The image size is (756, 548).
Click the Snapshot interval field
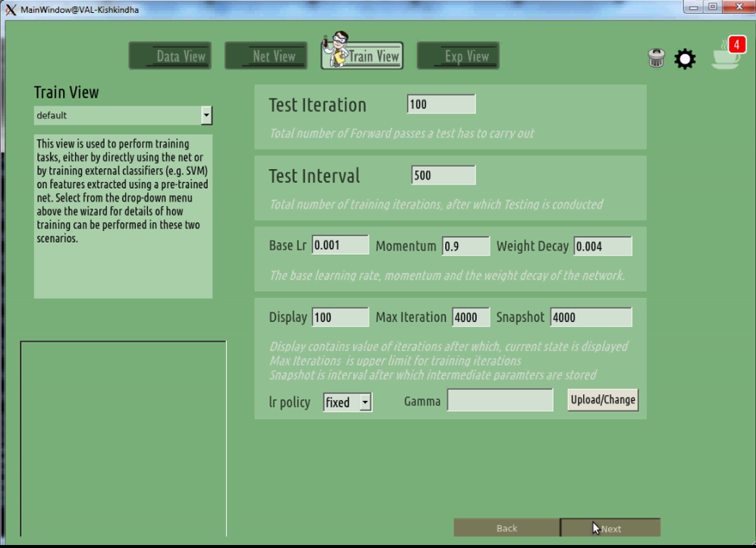click(x=591, y=317)
